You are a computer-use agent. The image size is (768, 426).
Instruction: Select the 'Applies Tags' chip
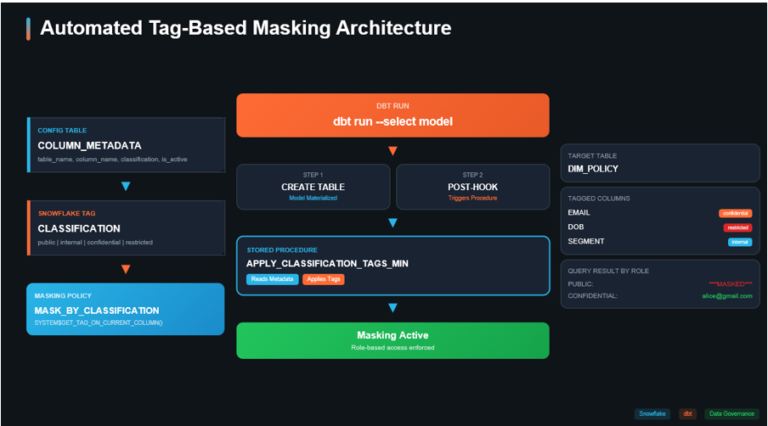[323, 279]
